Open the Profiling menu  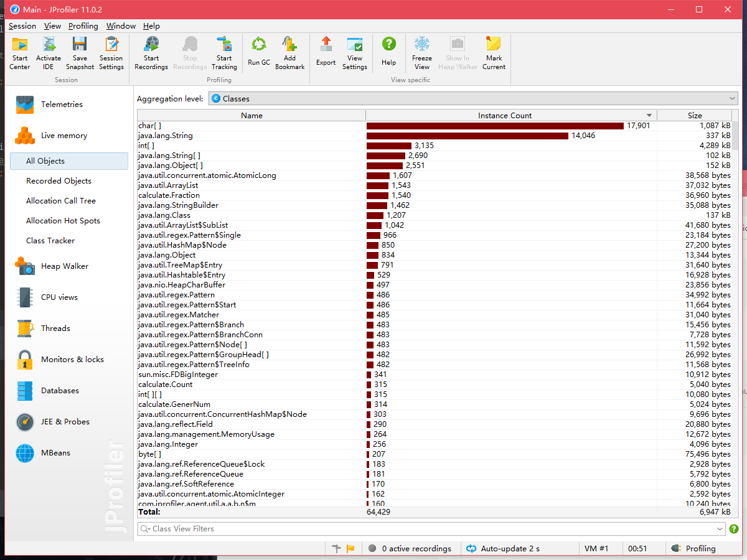83,26
